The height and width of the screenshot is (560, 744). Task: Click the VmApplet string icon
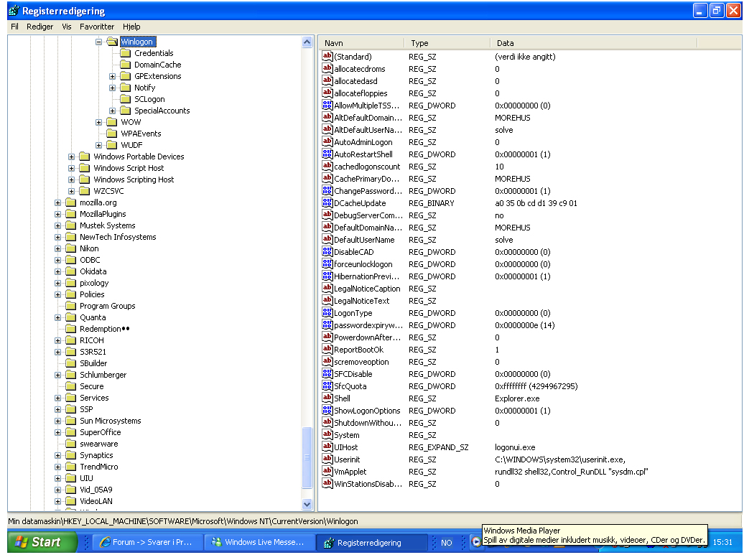(x=327, y=471)
